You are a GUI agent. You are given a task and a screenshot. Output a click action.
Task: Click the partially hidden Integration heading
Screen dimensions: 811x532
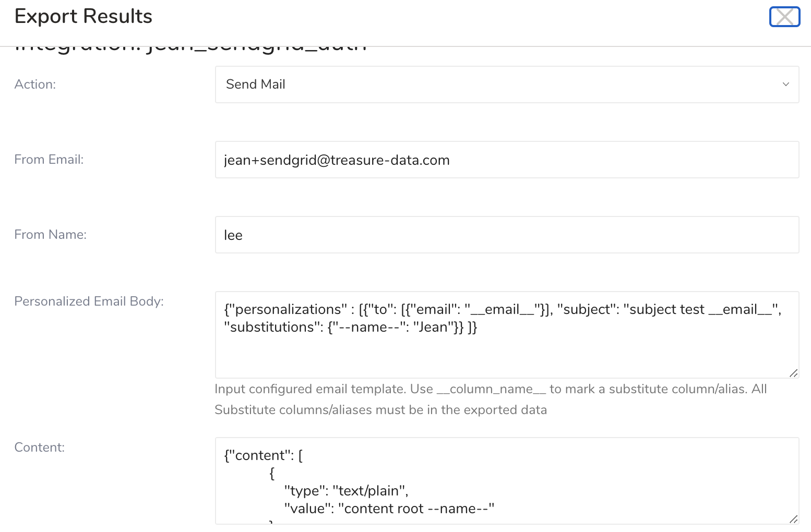point(190,49)
